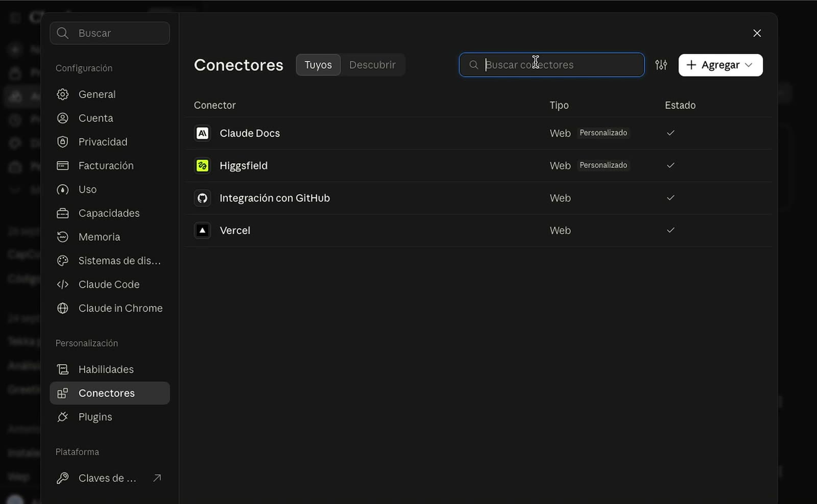Focus the sidebar Buscar field

tap(110, 33)
